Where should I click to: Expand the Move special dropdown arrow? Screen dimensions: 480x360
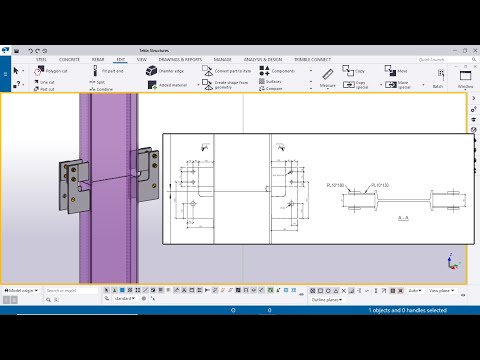click(x=423, y=85)
